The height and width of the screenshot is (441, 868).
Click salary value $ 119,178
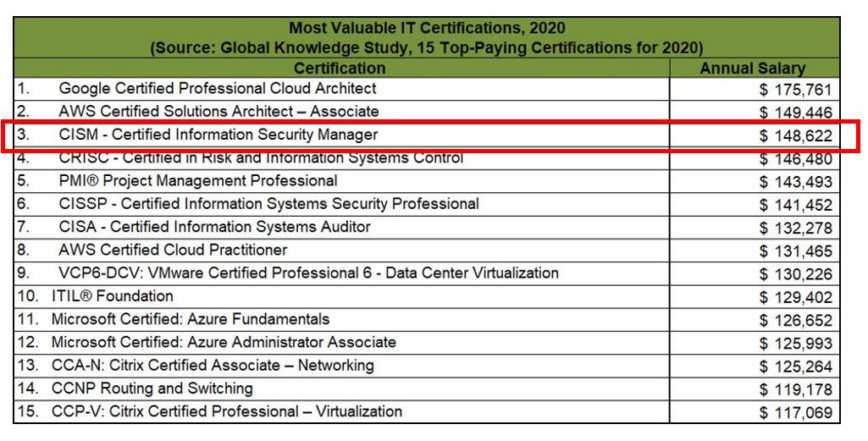tap(795, 390)
